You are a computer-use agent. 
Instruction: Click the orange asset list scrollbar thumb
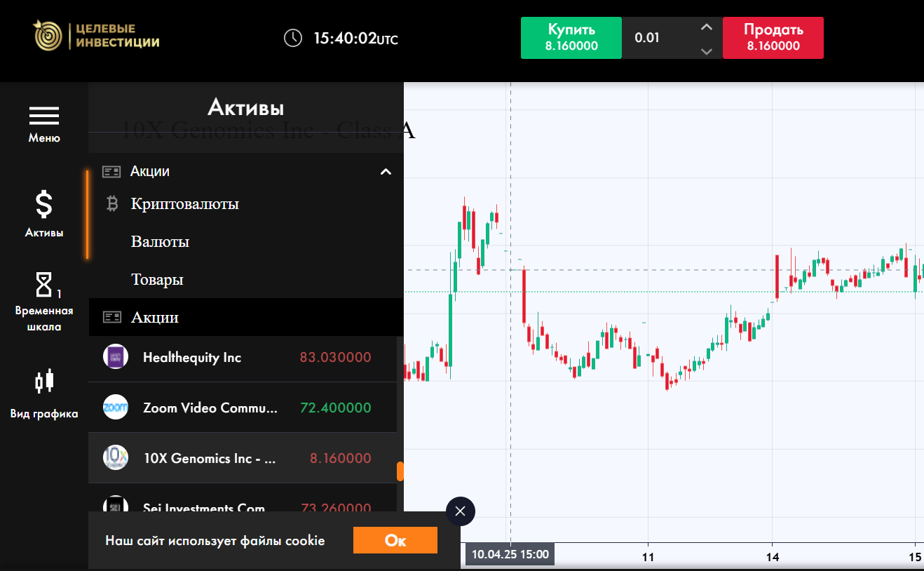pyautogui.click(x=400, y=471)
